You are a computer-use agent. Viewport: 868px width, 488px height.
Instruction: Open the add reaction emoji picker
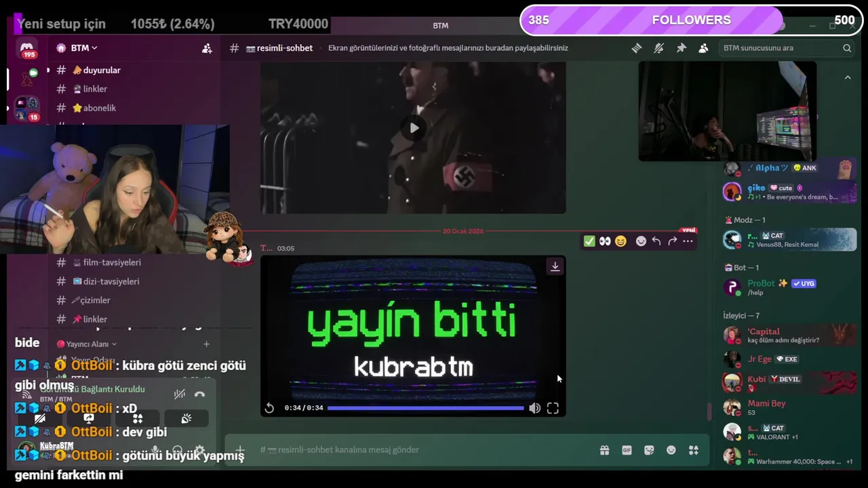click(641, 241)
